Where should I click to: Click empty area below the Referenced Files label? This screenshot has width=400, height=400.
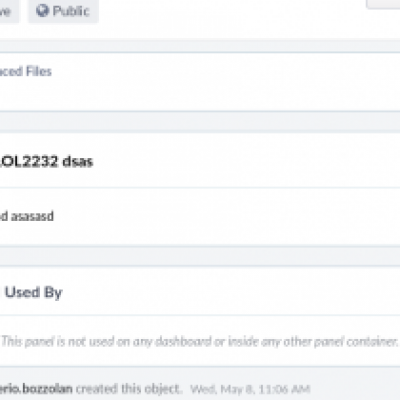[200, 95]
